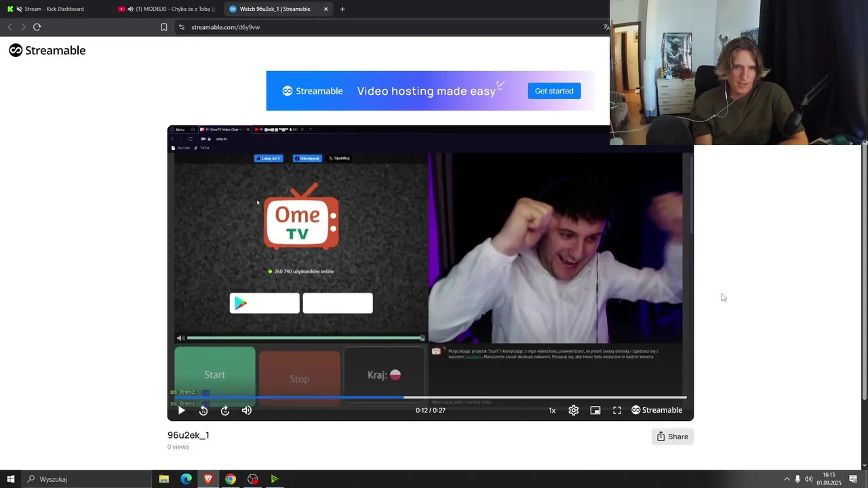868x488 pixels.
Task: Open the player settings gear
Action: click(x=574, y=410)
